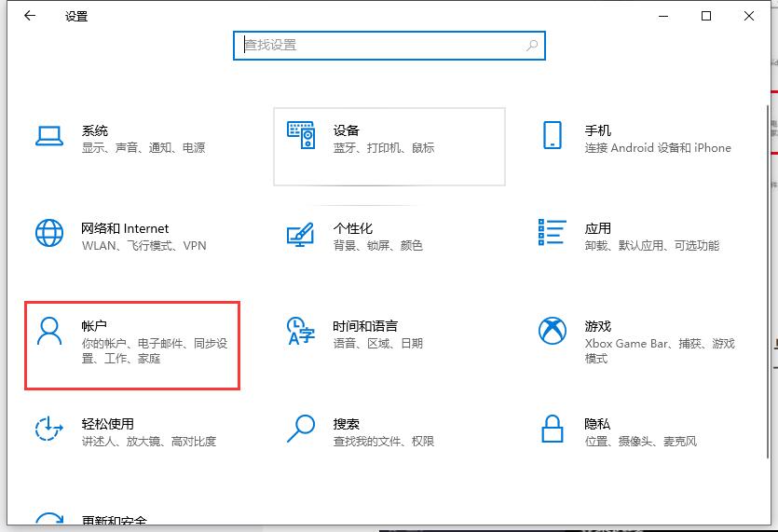Image resolution: width=778 pixels, height=532 pixels.
Task: Open 更新和安全 settings
Action: (114, 520)
